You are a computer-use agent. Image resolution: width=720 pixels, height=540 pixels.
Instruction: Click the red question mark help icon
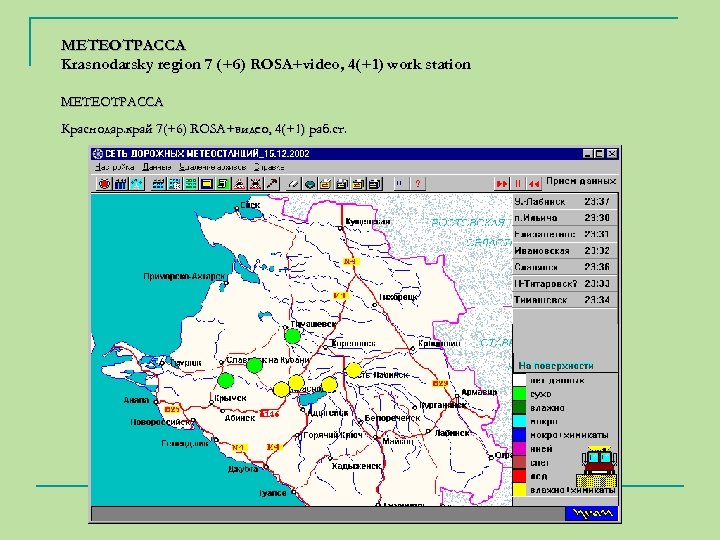(417, 184)
